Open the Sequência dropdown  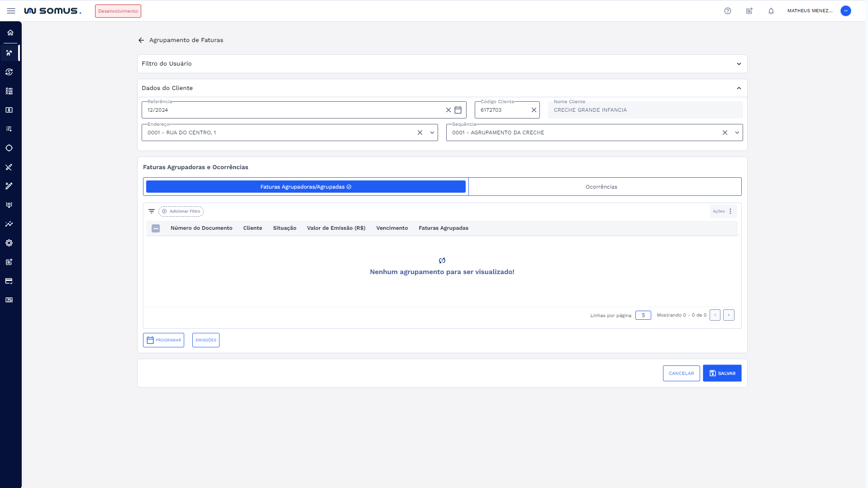click(x=737, y=133)
